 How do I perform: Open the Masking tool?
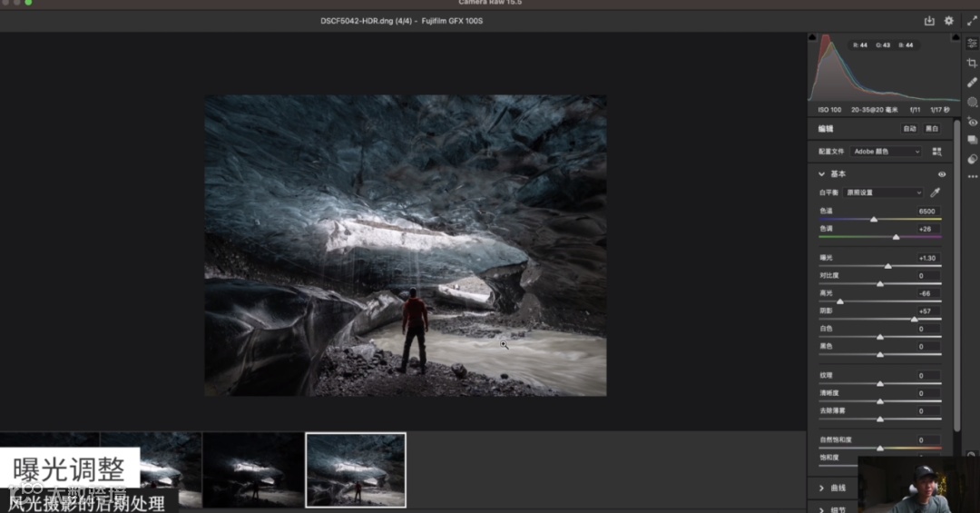(x=972, y=102)
